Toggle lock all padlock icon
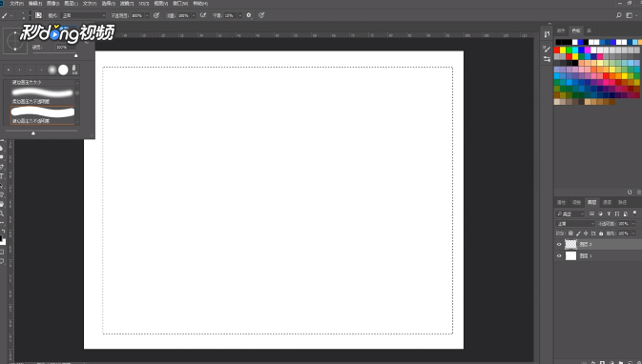This screenshot has width=642, height=364. (x=601, y=233)
